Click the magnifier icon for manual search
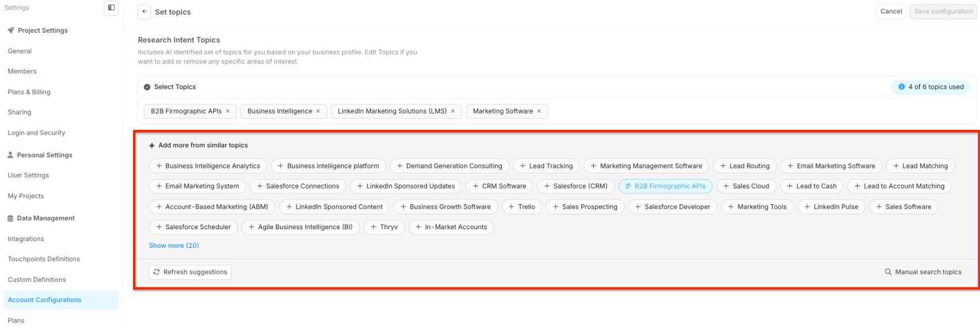980x328 pixels. point(889,272)
